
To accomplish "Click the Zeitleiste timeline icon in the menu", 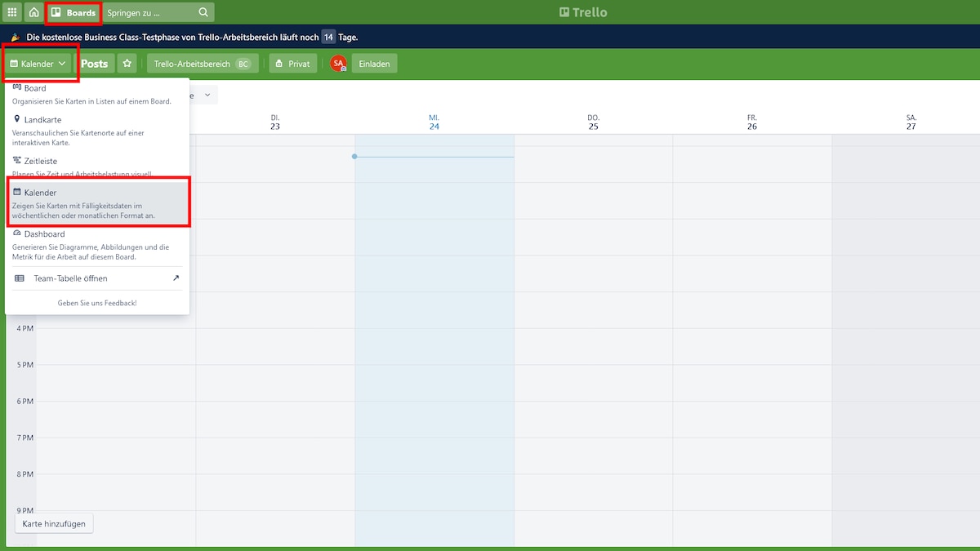I will pyautogui.click(x=17, y=160).
